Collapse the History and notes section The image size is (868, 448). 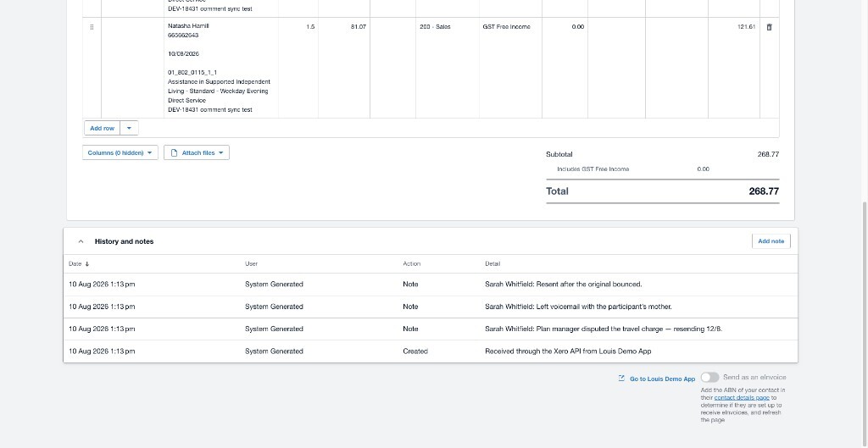tap(81, 241)
